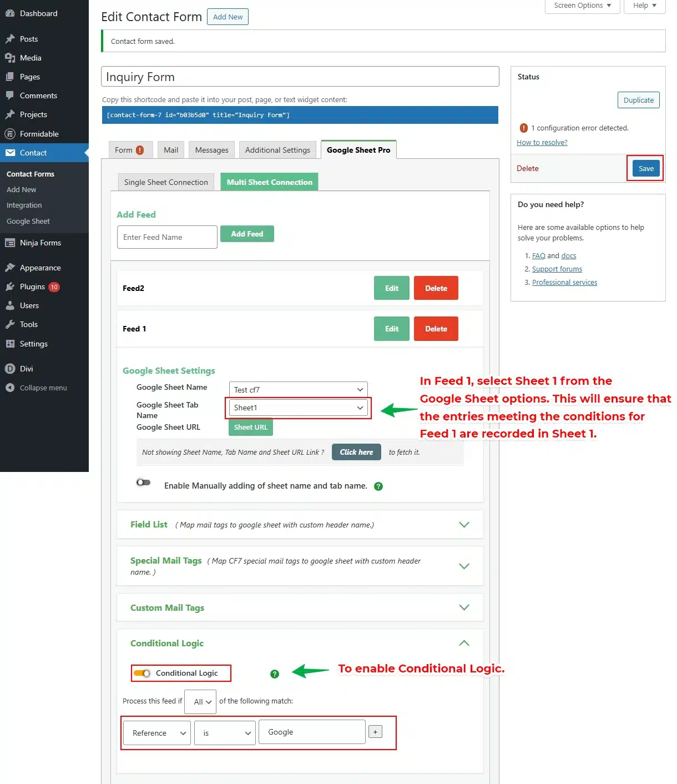Select the Single Sheet Connection tab

coord(166,182)
